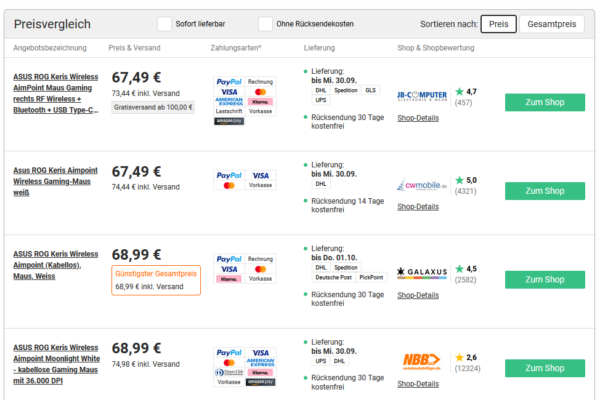
Task: Open Zum Shop for JB-Computer offer
Action: pos(545,102)
